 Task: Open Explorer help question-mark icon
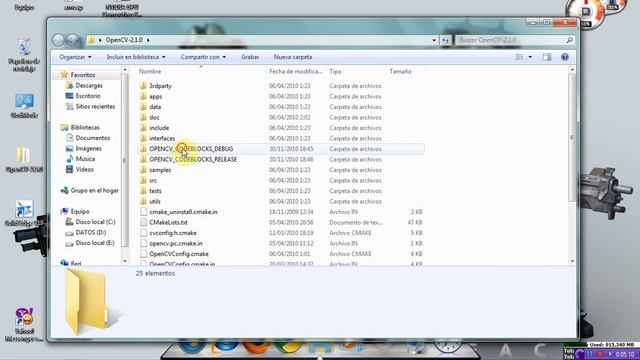(565, 57)
